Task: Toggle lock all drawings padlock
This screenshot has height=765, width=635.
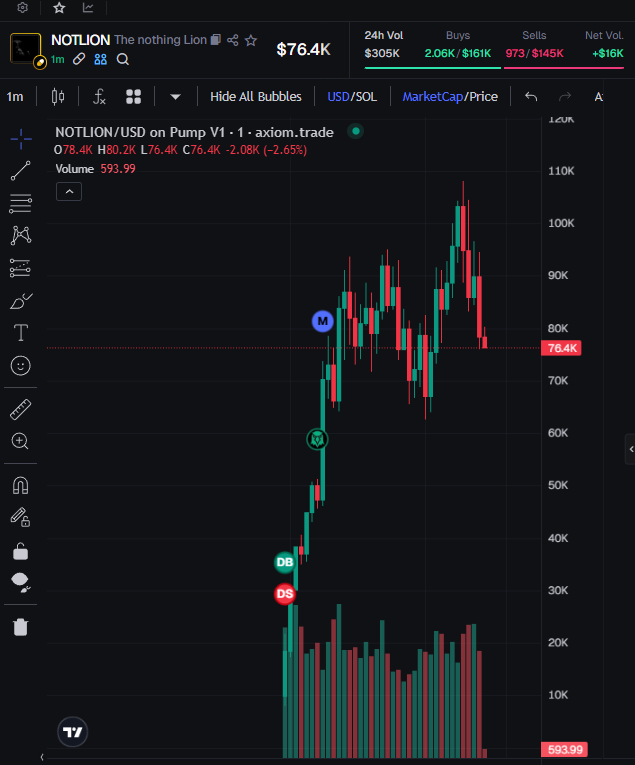Action: pyautogui.click(x=20, y=551)
